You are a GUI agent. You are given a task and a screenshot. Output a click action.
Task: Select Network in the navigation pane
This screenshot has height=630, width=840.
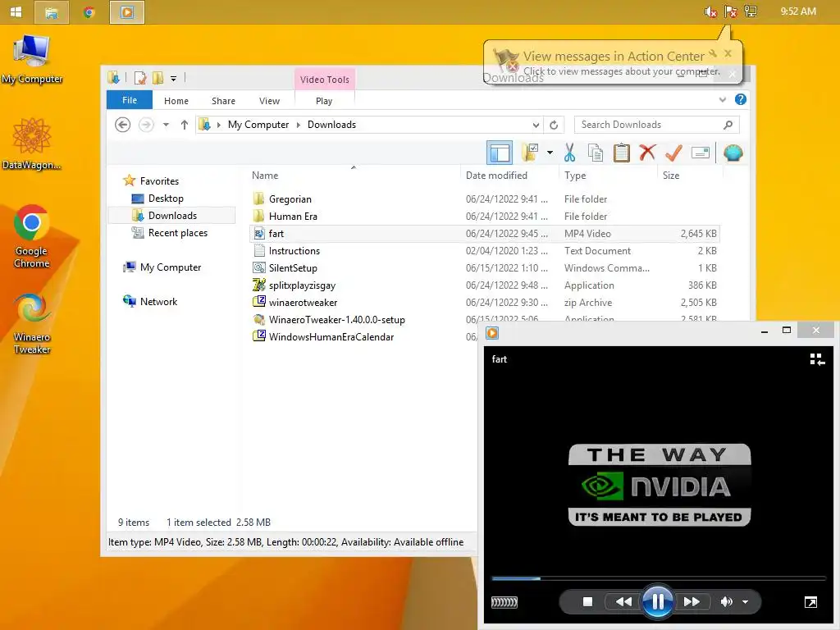158,302
